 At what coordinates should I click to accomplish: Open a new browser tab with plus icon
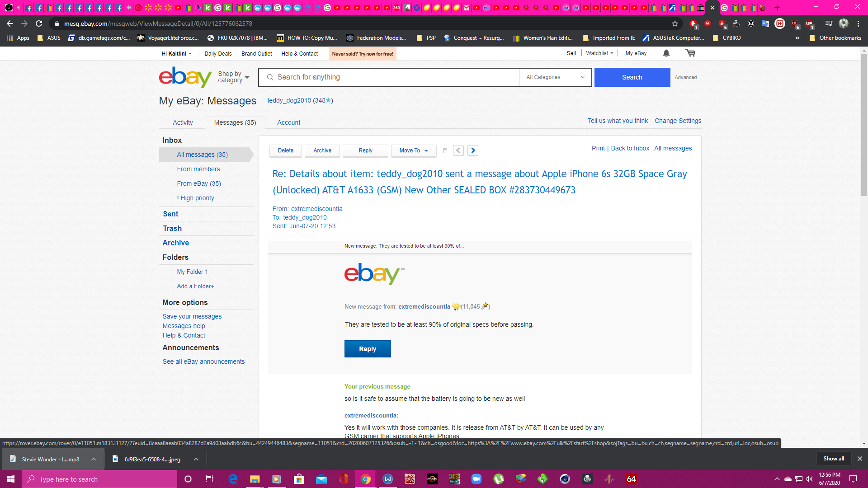point(777,8)
